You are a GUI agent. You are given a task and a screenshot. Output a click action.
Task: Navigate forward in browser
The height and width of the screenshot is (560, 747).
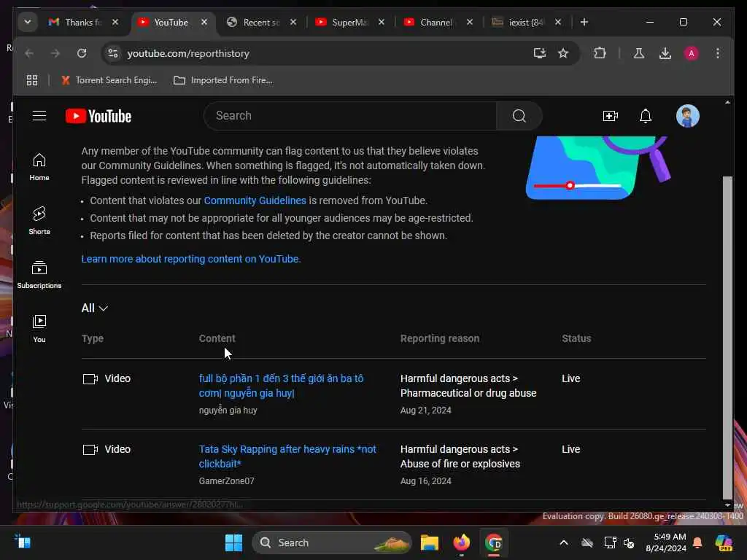point(55,52)
